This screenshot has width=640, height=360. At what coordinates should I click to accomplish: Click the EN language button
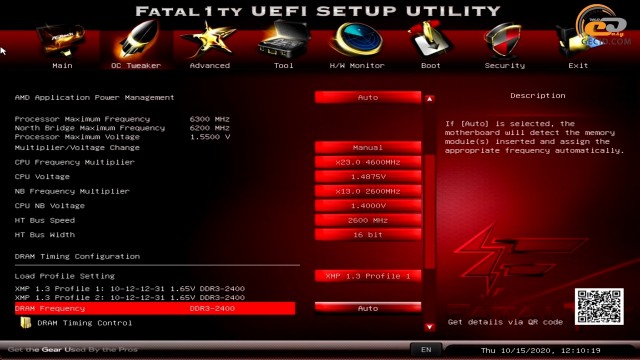[426, 350]
